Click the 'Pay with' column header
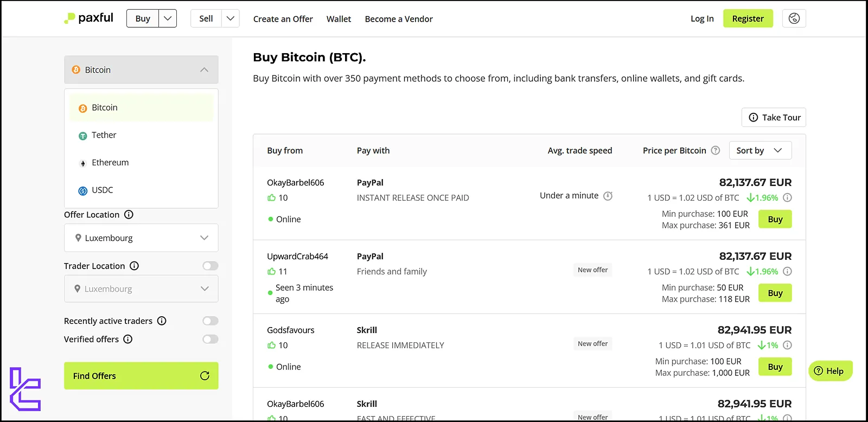This screenshot has width=868, height=422. pos(373,150)
